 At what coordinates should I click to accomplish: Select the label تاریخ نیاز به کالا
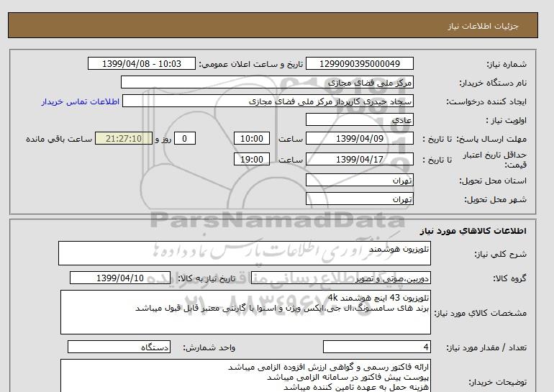(x=206, y=278)
